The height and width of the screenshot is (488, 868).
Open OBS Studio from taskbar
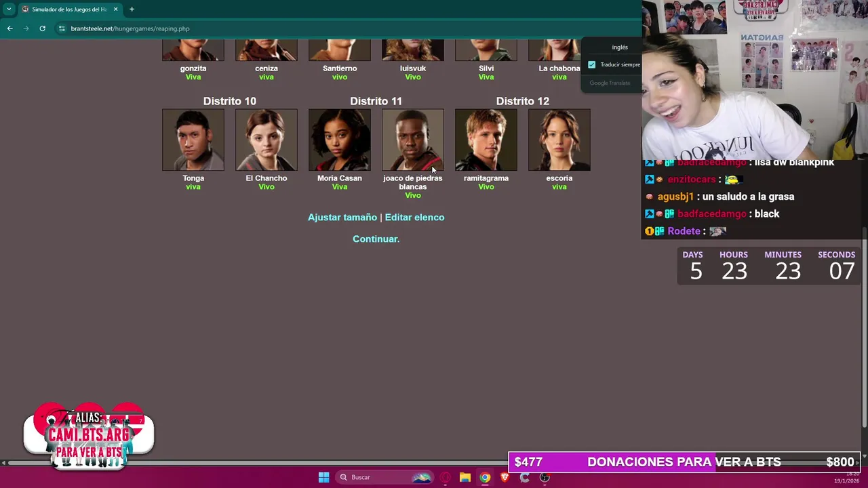[x=545, y=477]
